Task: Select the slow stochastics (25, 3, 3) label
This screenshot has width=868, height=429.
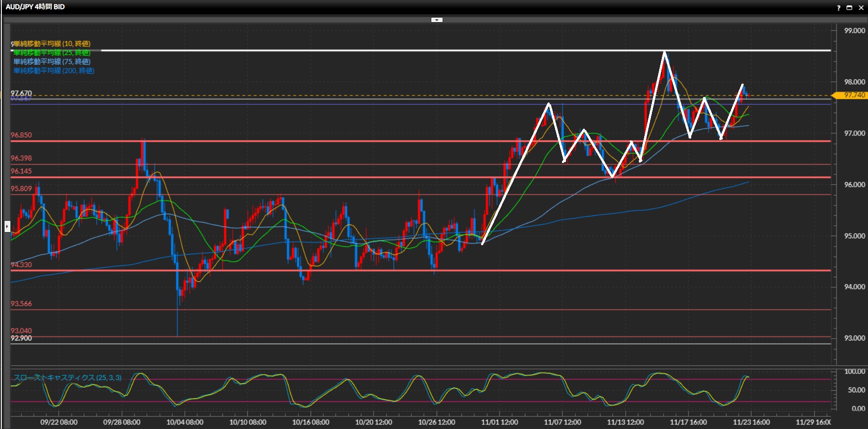Action: point(67,378)
